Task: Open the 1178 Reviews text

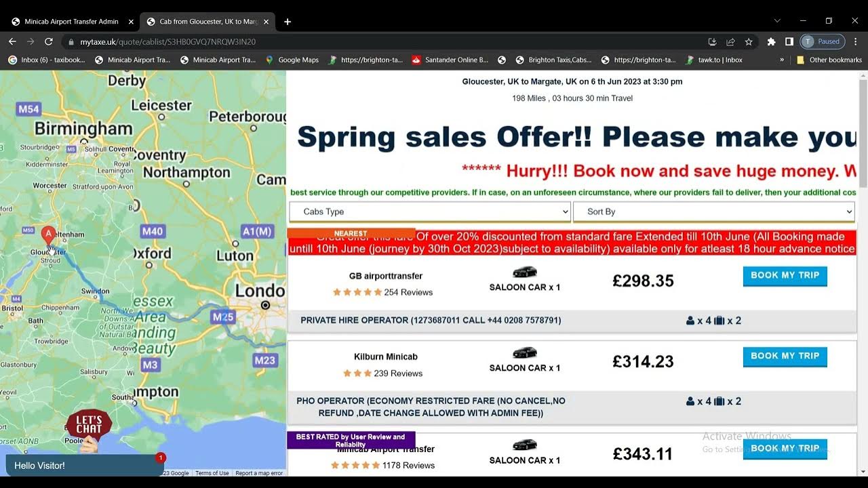Action: tap(408, 466)
